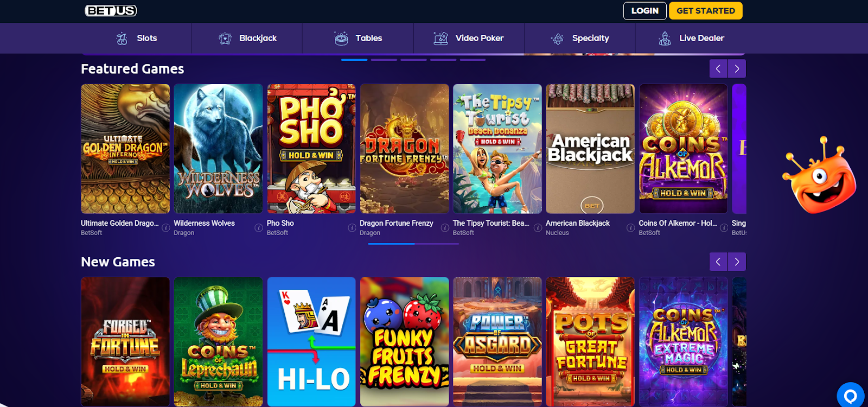The image size is (868, 407).
Task: Click Dragon provider label under Wilderness Wolves
Action: [184, 233]
